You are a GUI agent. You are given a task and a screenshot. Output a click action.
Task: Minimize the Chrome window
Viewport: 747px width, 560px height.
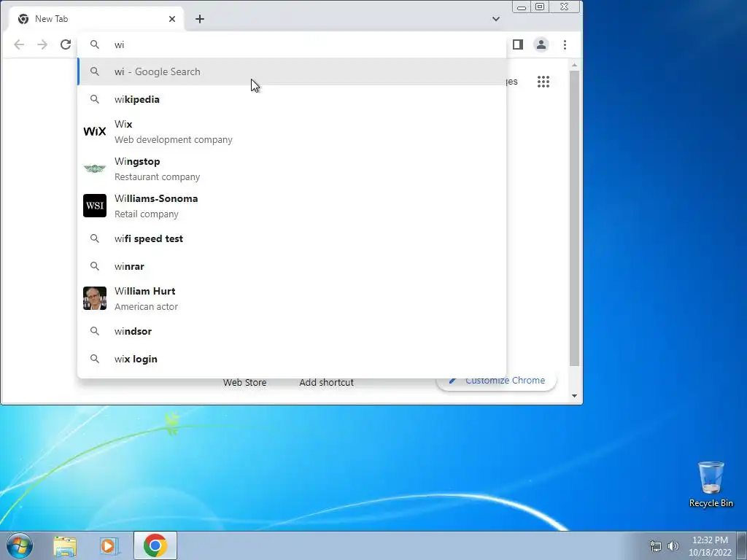click(x=522, y=7)
